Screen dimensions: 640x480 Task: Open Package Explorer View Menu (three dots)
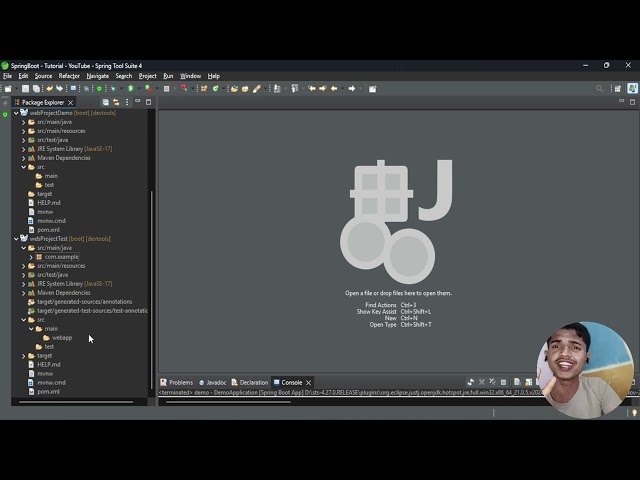(x=127, y=102)
